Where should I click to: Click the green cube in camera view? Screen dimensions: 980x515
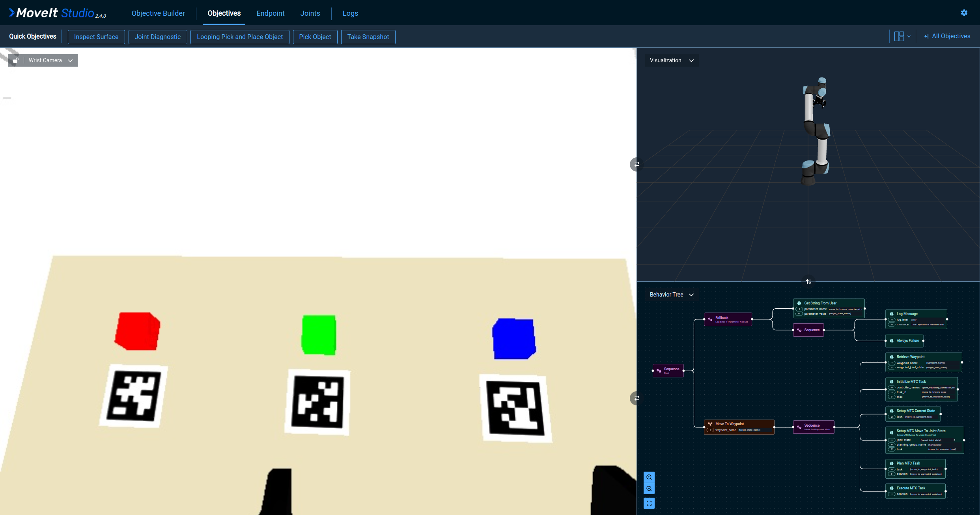point(319,335)
